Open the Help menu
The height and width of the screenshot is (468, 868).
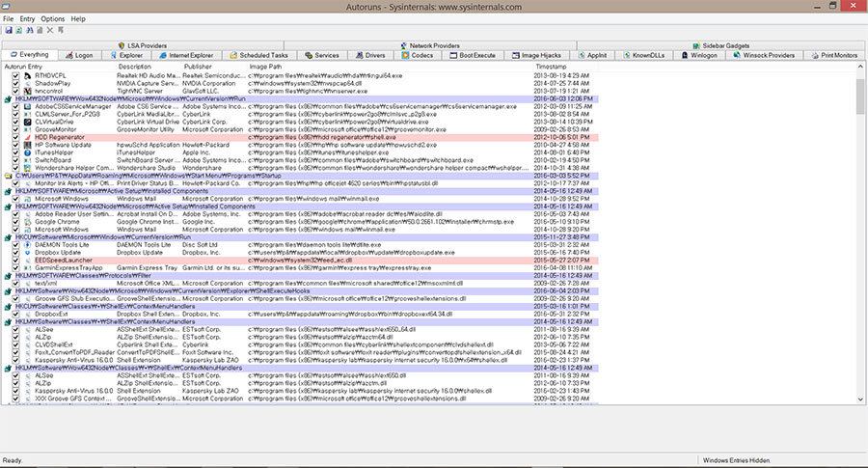[78, 19]
